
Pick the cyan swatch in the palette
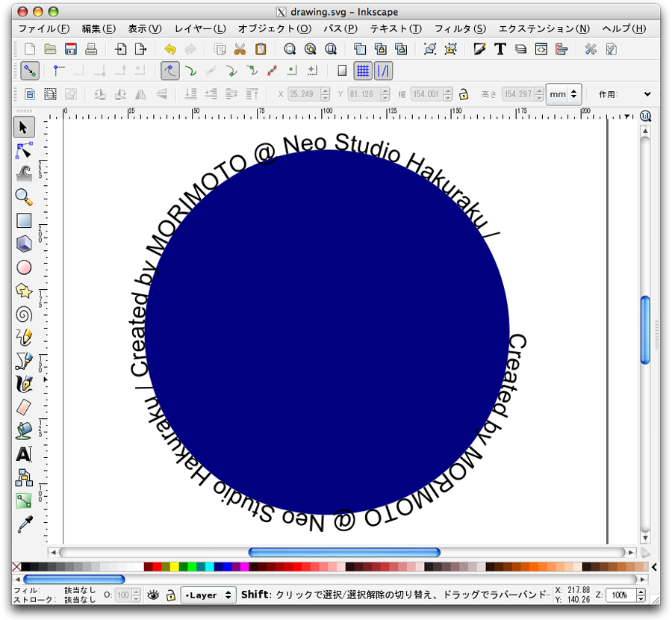point(210,567)
